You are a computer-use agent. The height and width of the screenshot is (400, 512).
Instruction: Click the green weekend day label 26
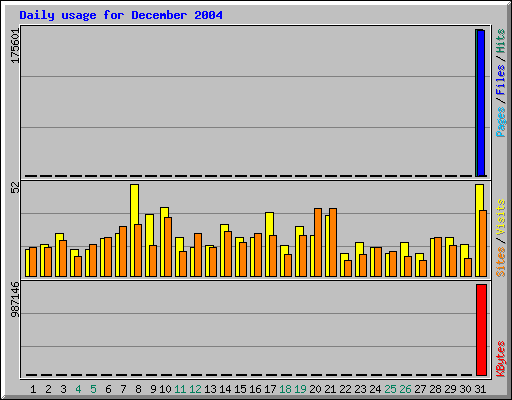point(405,389)
